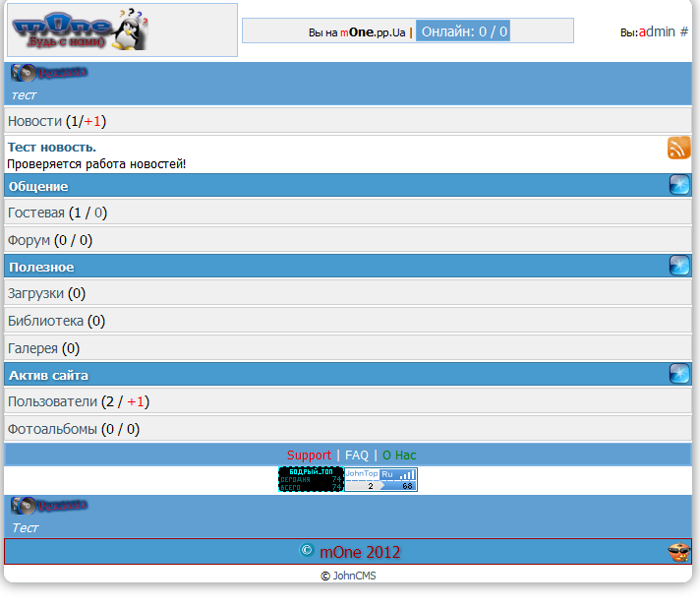700x608 pixels.
Task: Open the Загрузки downloads section
Action: [x=36, y=293]
